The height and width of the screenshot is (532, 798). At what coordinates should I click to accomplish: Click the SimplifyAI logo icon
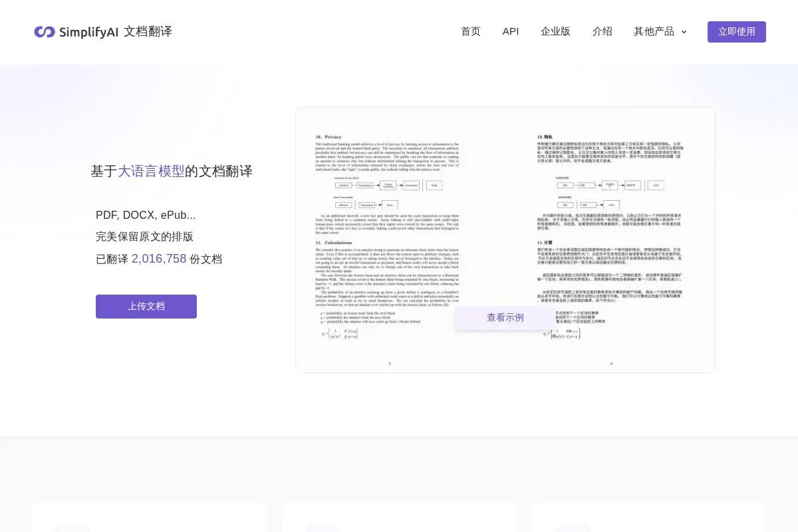(45, 32)
